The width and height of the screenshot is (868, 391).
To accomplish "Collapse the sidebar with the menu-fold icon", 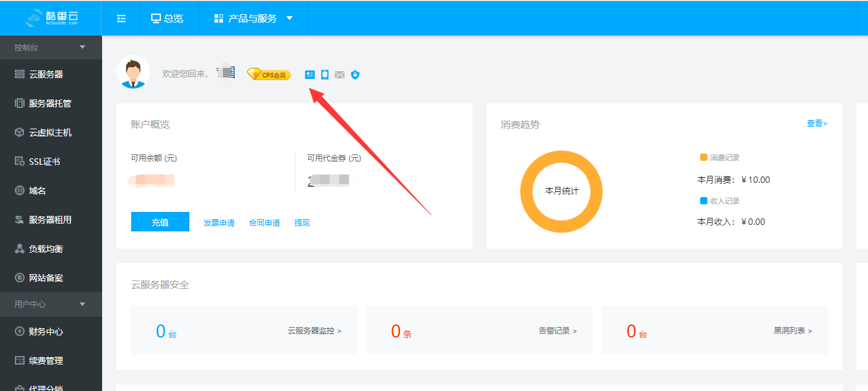I will click(122, 19).
